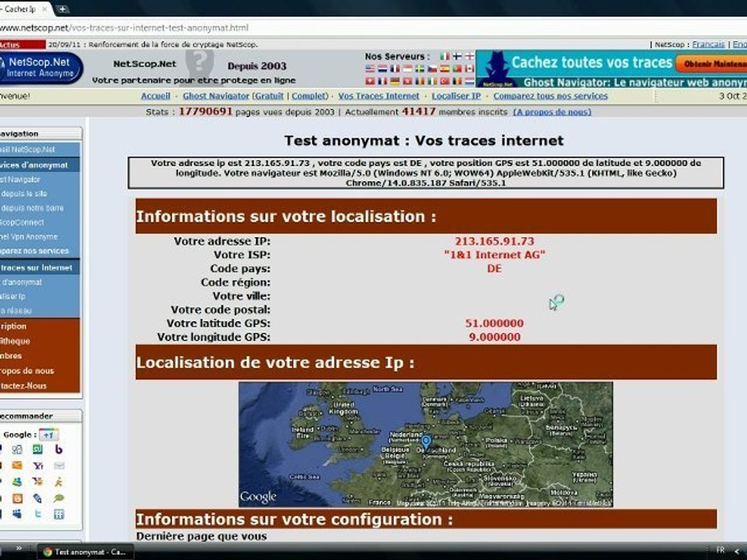Open Comparez tous nos services link
The width and height of the screenshot is (747, 560).
tap(550, 96)
